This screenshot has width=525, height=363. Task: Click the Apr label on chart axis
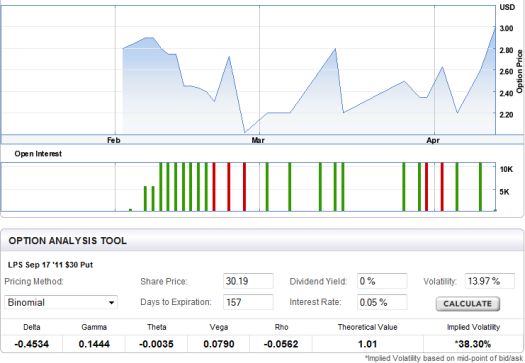(433, 140)
